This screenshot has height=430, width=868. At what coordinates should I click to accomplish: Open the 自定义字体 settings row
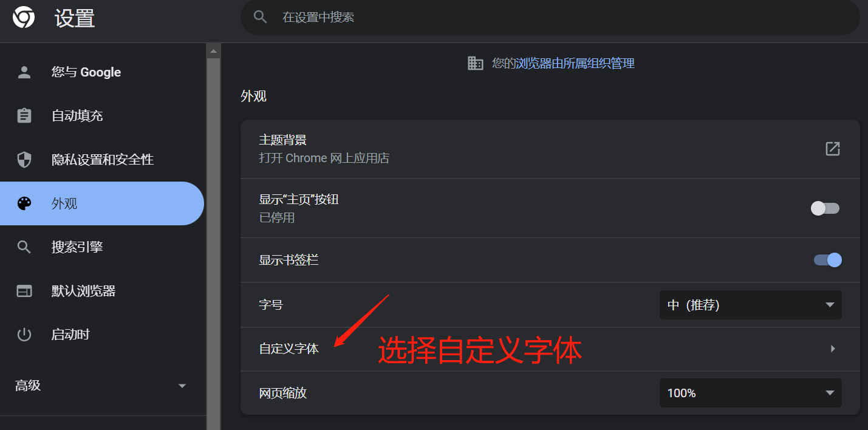550,349
